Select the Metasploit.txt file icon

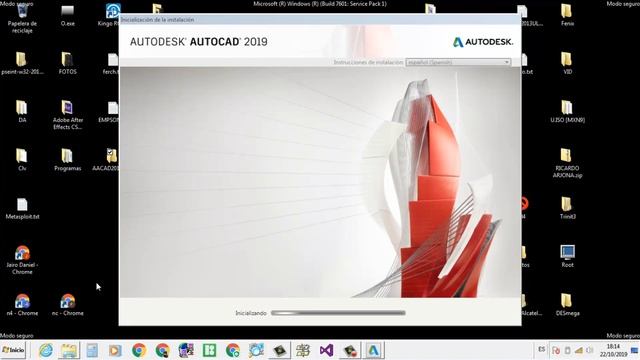pos(22,208)
